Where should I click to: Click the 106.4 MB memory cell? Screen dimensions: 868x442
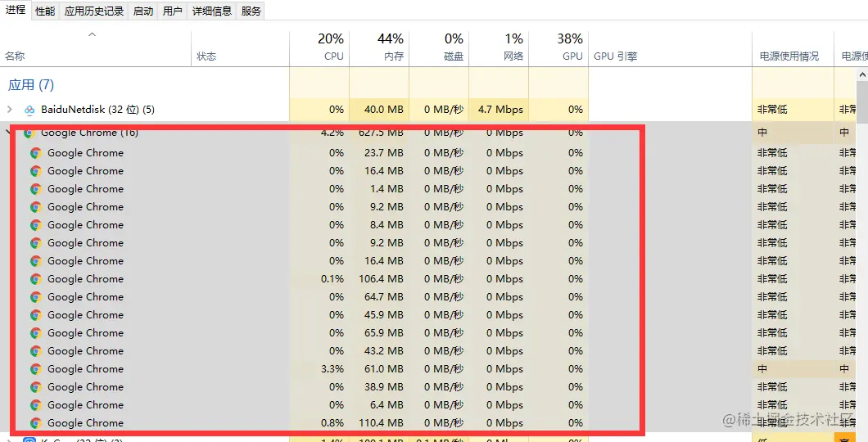click(x=381, y=279)
